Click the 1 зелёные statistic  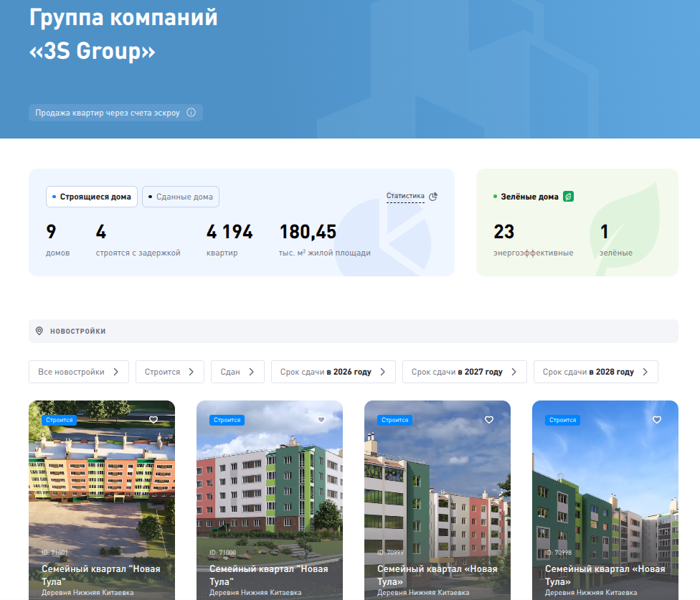click(x=615, y=240)
